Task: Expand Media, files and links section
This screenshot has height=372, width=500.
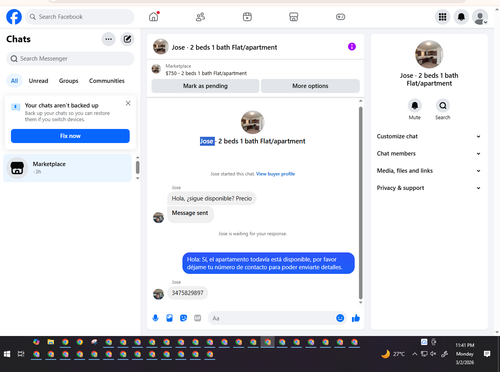Action: (429, 171)
